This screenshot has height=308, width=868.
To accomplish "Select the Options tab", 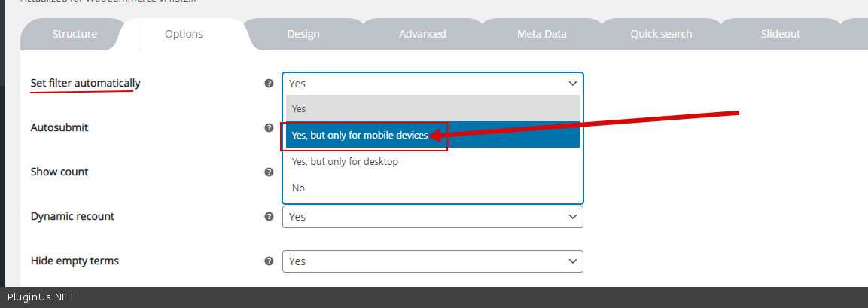I will click(x=184, y=34).
